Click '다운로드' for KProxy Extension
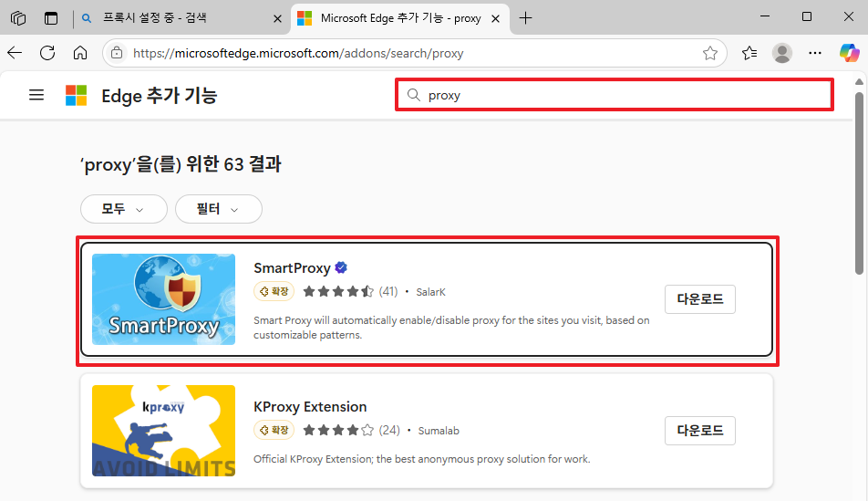 pyautogui.click(x=700, y=431)
